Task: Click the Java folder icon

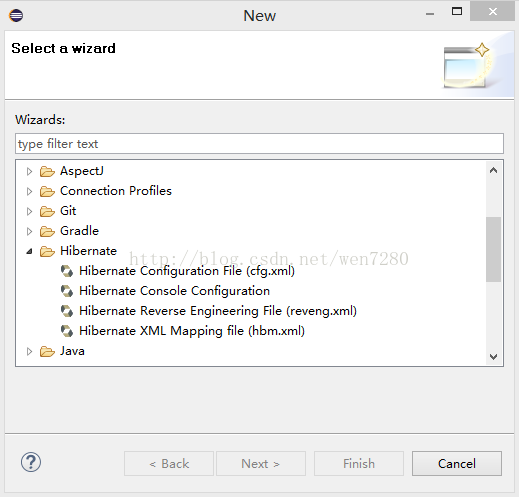Action: coord(47,351)
